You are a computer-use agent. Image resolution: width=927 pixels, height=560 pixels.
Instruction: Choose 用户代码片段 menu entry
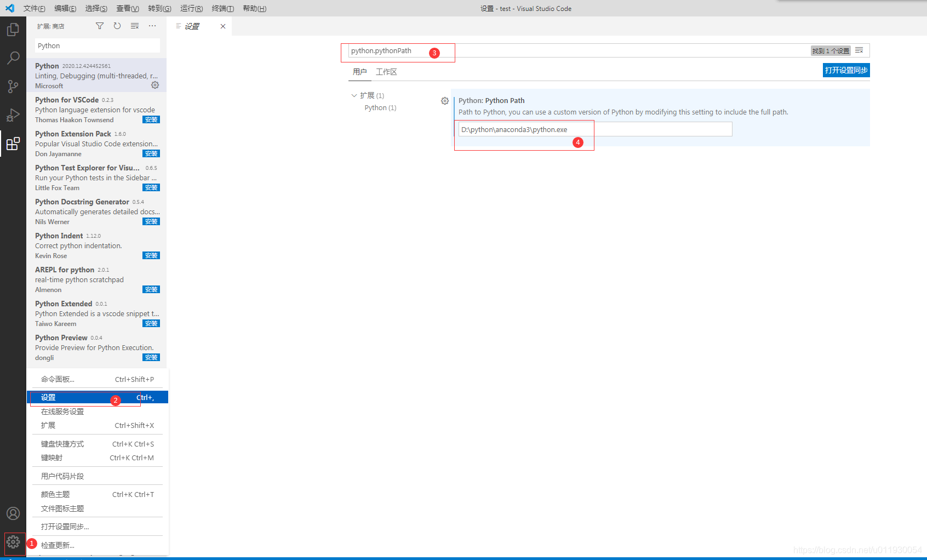(98, 476)
